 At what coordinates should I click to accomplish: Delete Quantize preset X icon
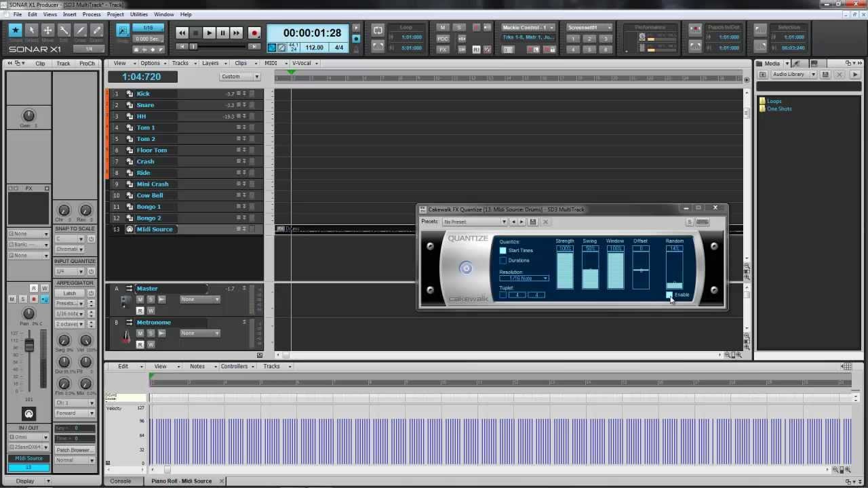(x=545, y=222)
